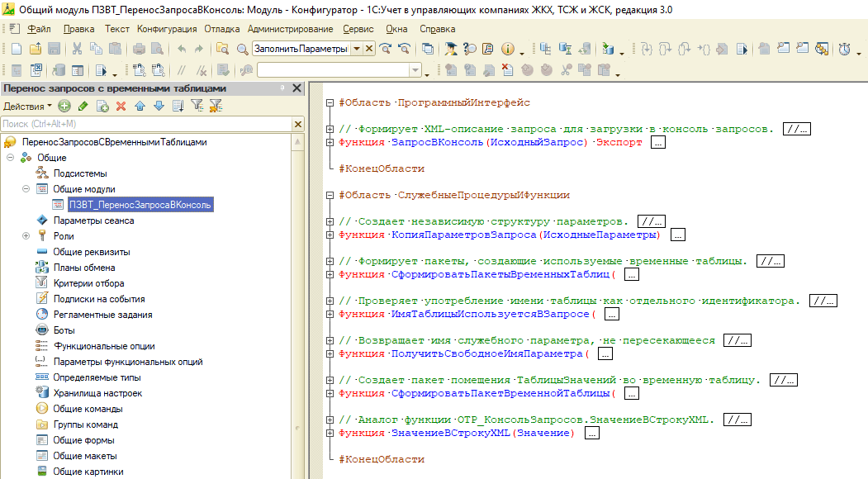
Task: Cut the selection using the scissors icon
Action: tap(77, 50)
